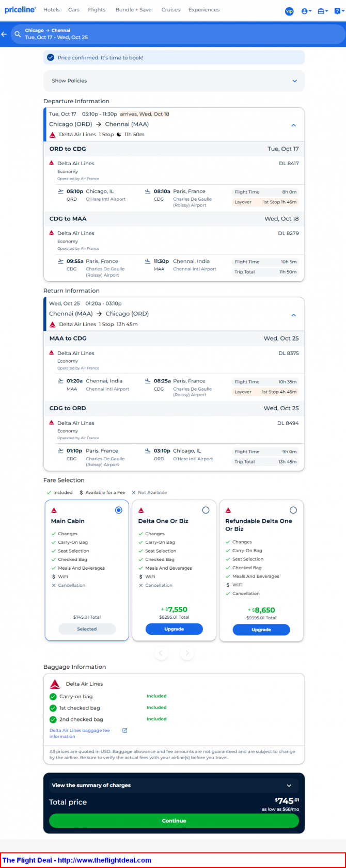Screen dimensions: 346x868
Task: Select the Delta One Or Biz radio button
Action: pyautogui.click(x=206, y=510)
